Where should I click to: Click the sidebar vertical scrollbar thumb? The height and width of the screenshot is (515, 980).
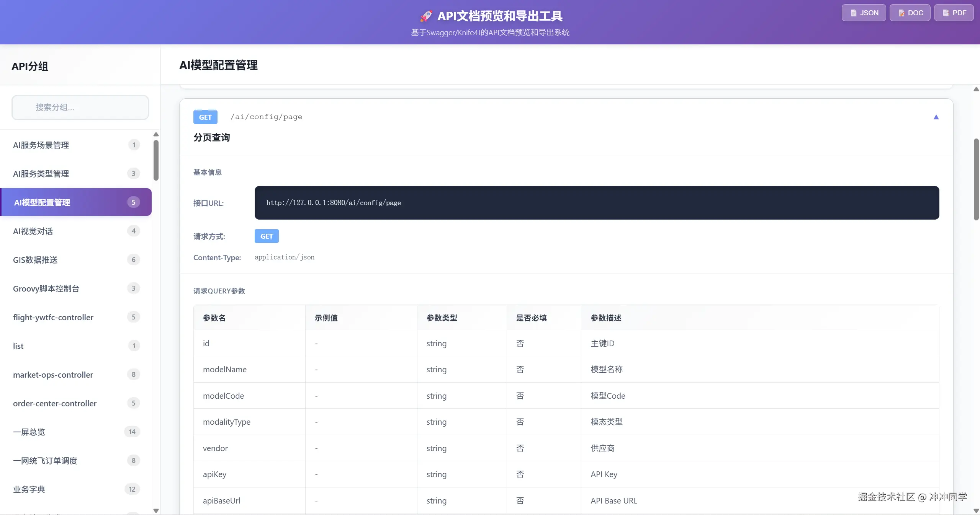[156, 160]
